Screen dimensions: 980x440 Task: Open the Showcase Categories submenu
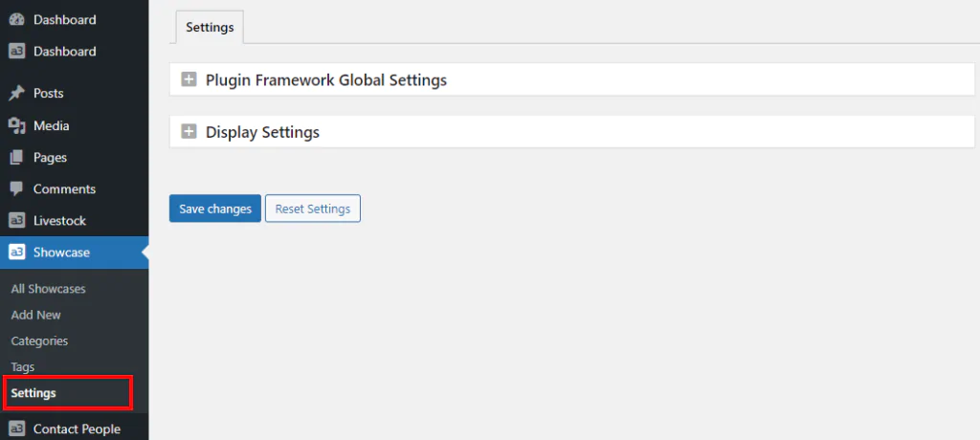point(39,341)
